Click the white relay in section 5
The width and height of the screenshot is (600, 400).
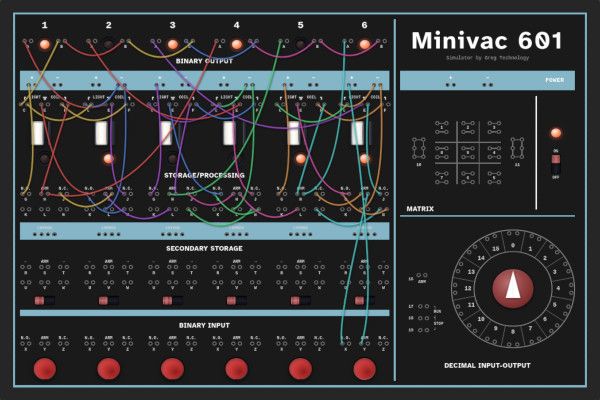pyautogui.click(x=294, y=133)
